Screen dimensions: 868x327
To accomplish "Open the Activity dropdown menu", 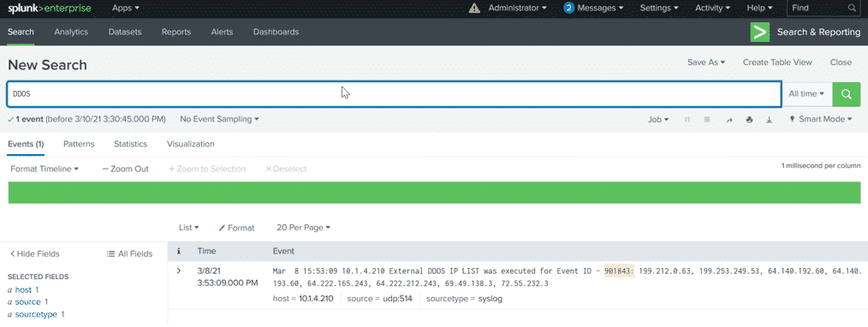I will point(712,8).
